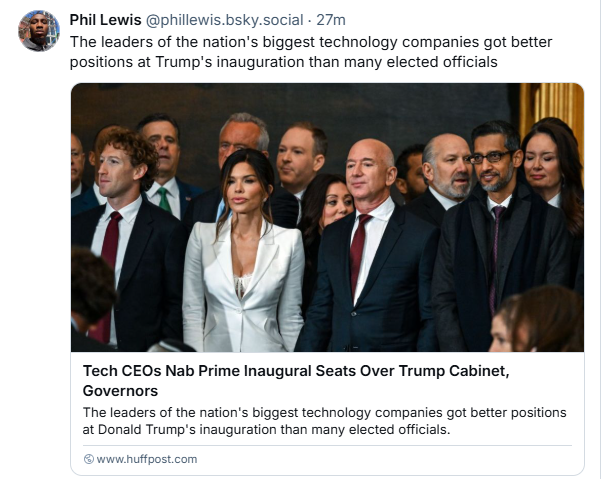609x479 pixels.
Task: Open the inauguration photo preview
Action: (x=326, y=218)
